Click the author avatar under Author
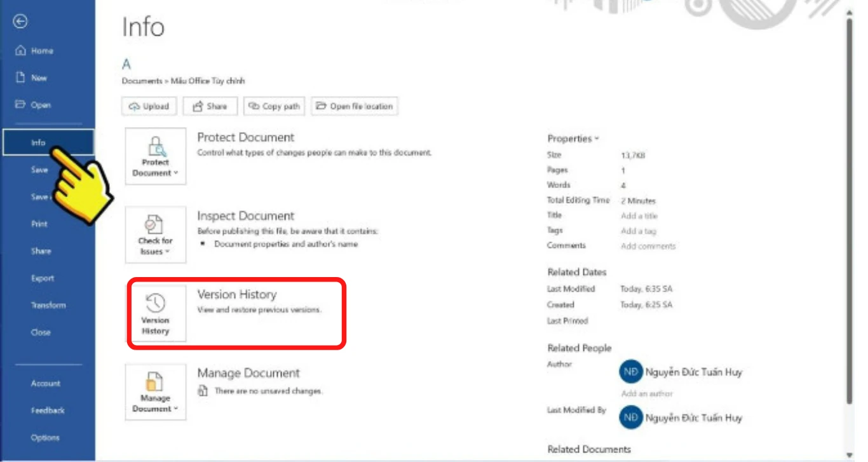Viewport: 868px width, 462px height. [631, 372]
